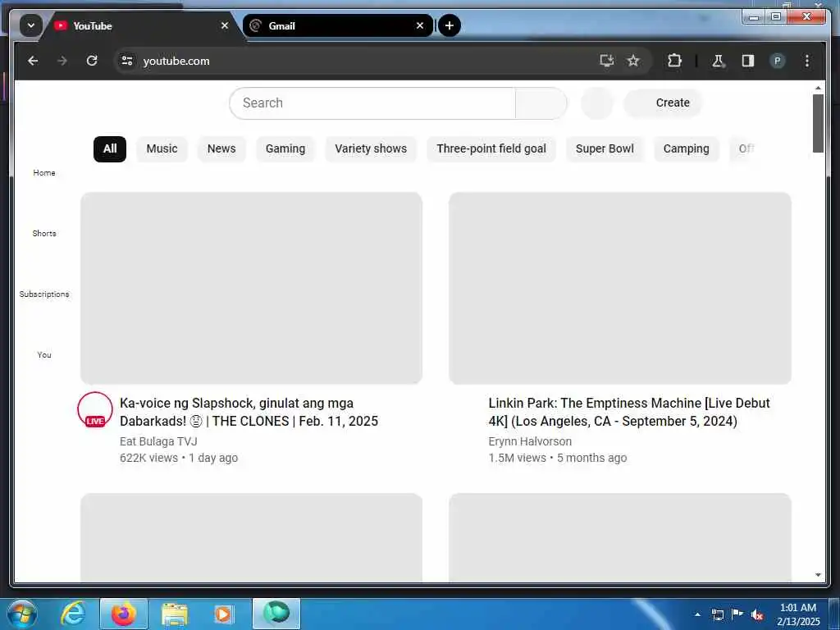Go back using the browser back arrow
Screen dimensions: 840x630
coord(33,61)
